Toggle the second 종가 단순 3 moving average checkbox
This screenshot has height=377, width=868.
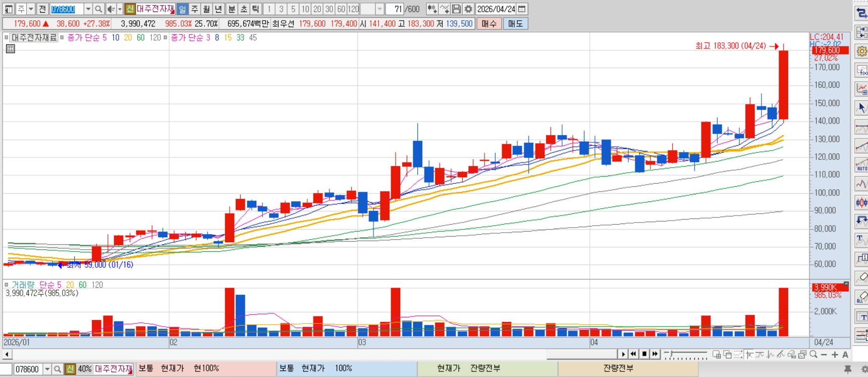(165, 37)
